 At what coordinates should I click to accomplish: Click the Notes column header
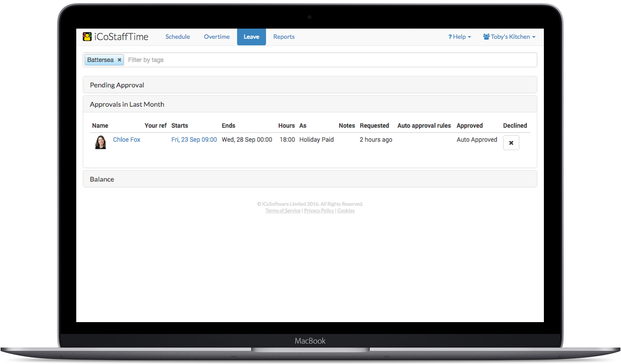(347, 126)
